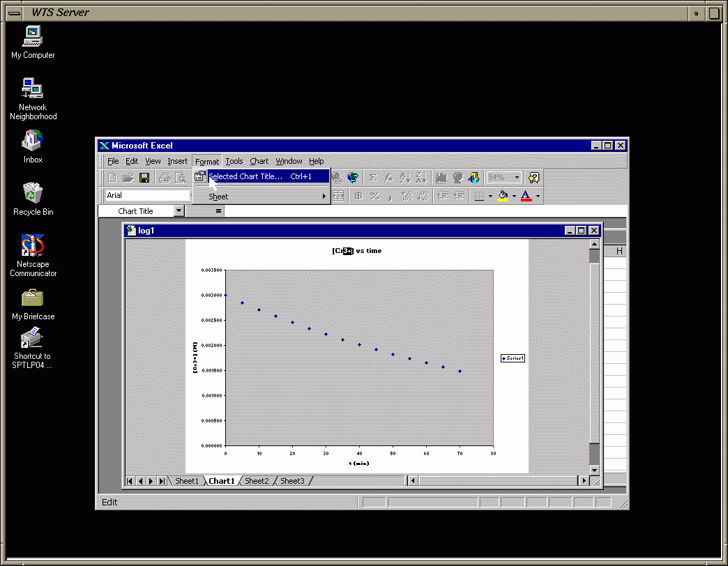Open the font color dropdown arrow

[x=538, y=196]
